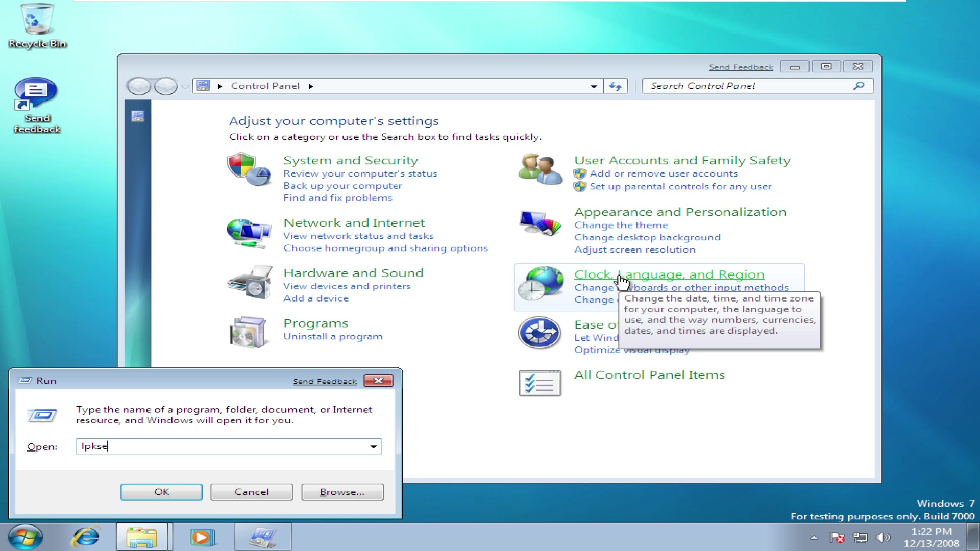This screenshot has width=980, height=551.
Task: Click the Send Feedback button in toolbar
Action: [x=741, y=66]
